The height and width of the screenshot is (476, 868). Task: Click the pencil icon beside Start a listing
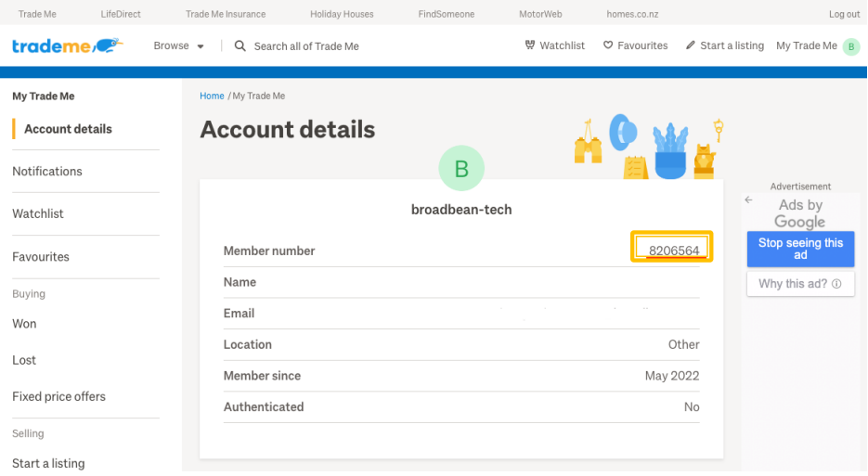pyautogui.click(x=690, y=45)
